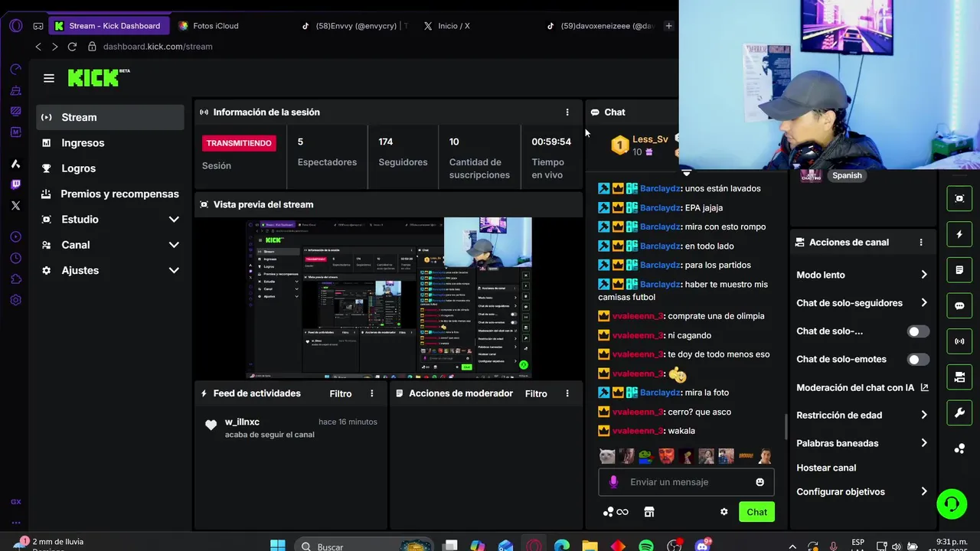Image resolution: width=980 pixels, height=551 pixels.
Task: Open activity feed three-dot menu
Action: click(x=372, y=393)
